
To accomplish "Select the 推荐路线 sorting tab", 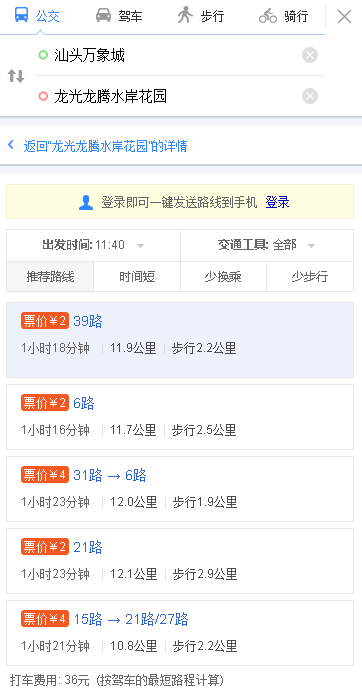I will click(x=50, y=276).
